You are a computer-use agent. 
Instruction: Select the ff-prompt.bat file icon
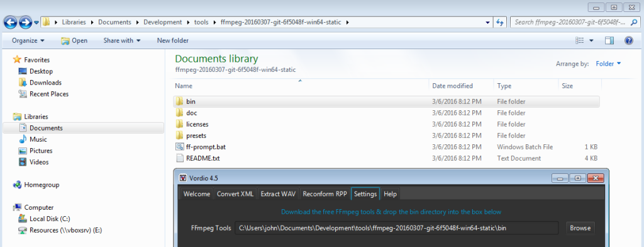[x=179, y=147]
